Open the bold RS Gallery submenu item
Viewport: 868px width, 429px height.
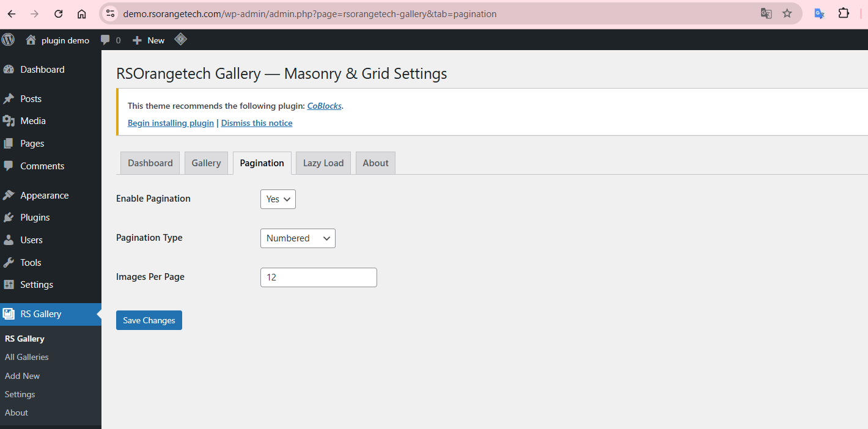(24, 339)
